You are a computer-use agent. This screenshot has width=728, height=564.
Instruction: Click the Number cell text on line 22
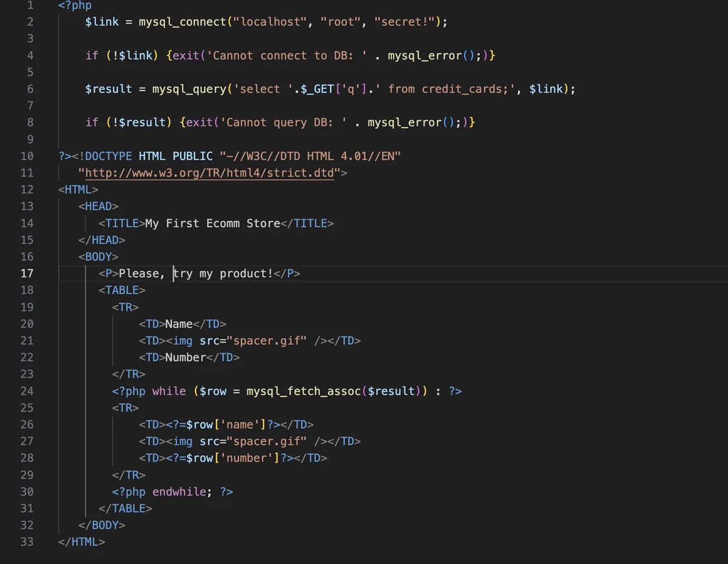coord(186,358)
